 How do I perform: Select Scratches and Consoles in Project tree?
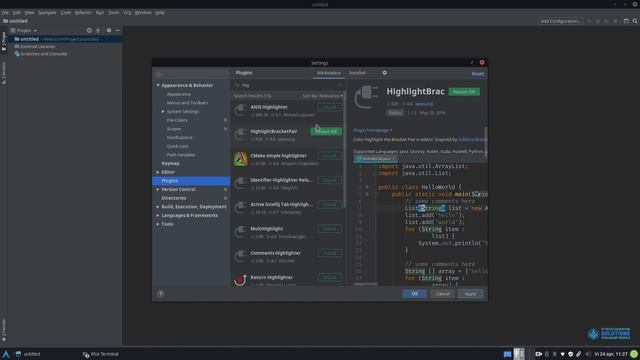click(44, 54)
